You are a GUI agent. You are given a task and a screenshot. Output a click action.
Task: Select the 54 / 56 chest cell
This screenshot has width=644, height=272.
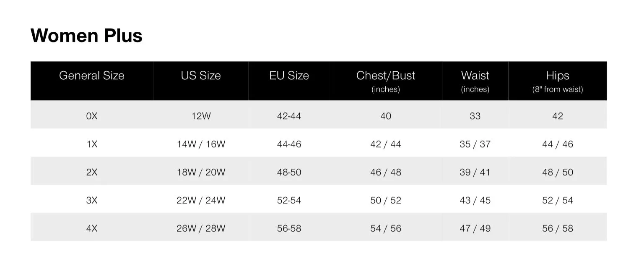pyautogui.click(x=386, y=229)
